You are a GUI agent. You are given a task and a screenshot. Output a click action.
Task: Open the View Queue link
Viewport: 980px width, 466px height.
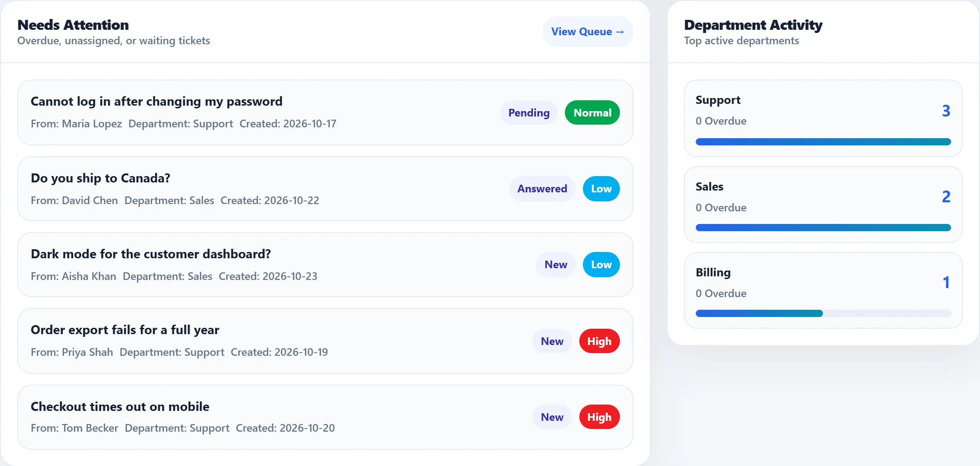click(587, 32)
